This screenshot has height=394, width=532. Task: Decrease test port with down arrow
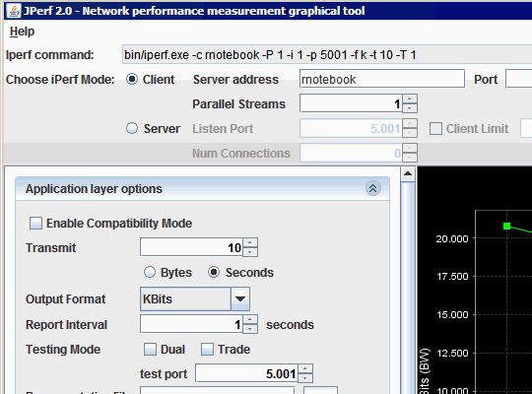pos(305,378)
